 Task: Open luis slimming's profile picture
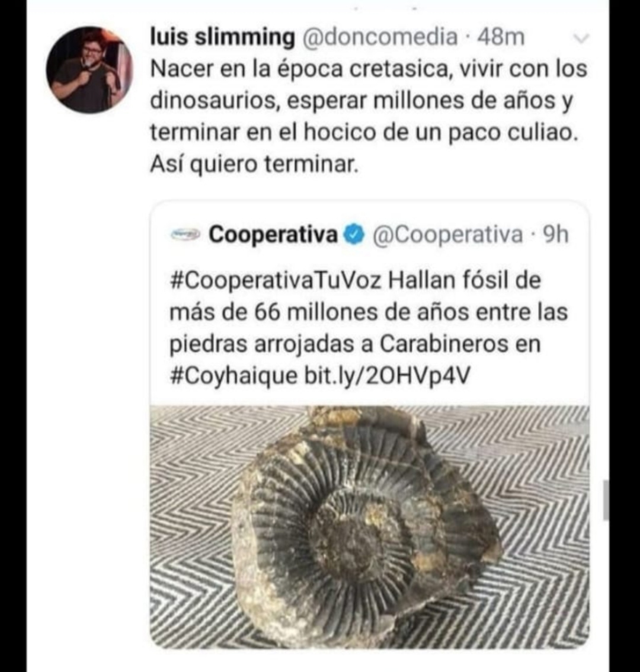(x=89, y=69)
